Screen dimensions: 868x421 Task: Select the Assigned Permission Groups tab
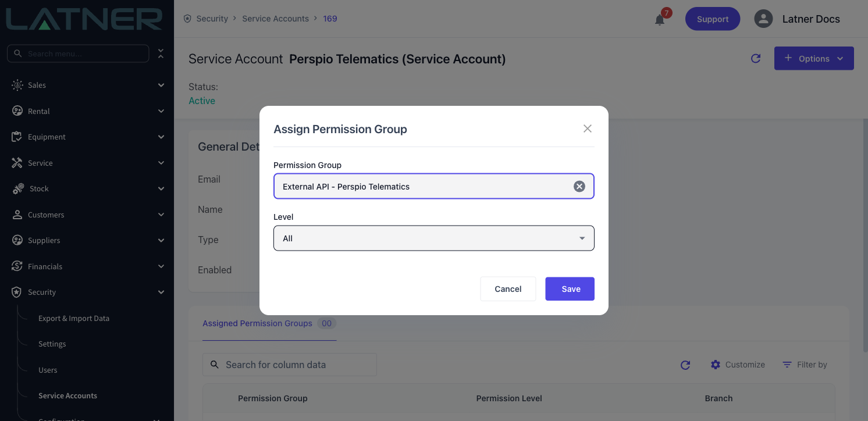click(269, 323)
